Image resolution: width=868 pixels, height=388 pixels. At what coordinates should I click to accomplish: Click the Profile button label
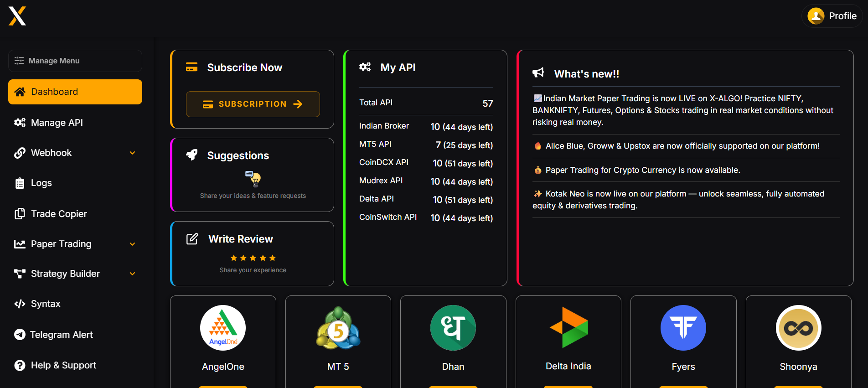pyautogui.click(x=842, y=16)
